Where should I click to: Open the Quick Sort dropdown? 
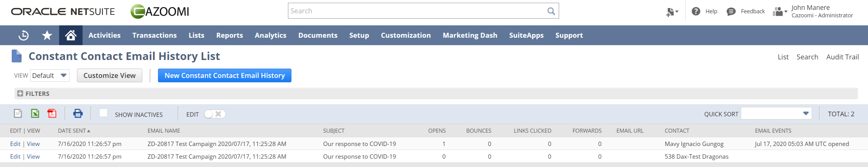click(x=776, y=113)
